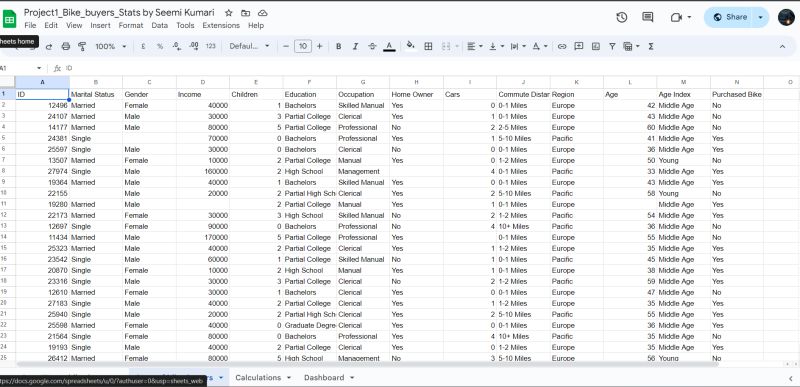Click the blue Share button
The image size is (800, 387).
tap(731, 17)
